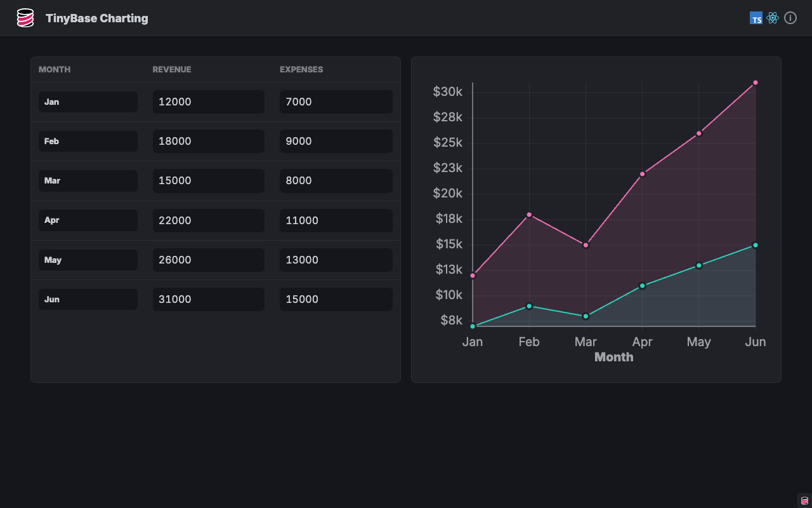
Task: Click the Apr month name field
Action: pos(88,220)
